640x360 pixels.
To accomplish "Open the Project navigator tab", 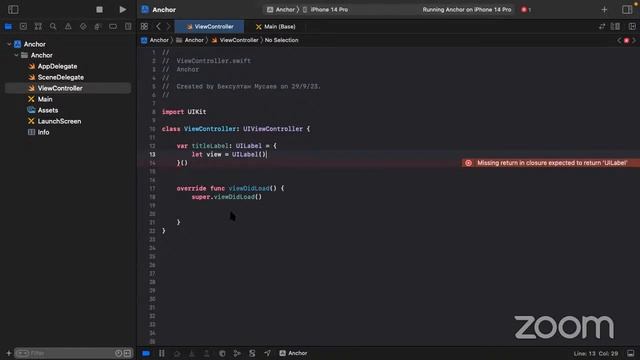I will [8, 27].
